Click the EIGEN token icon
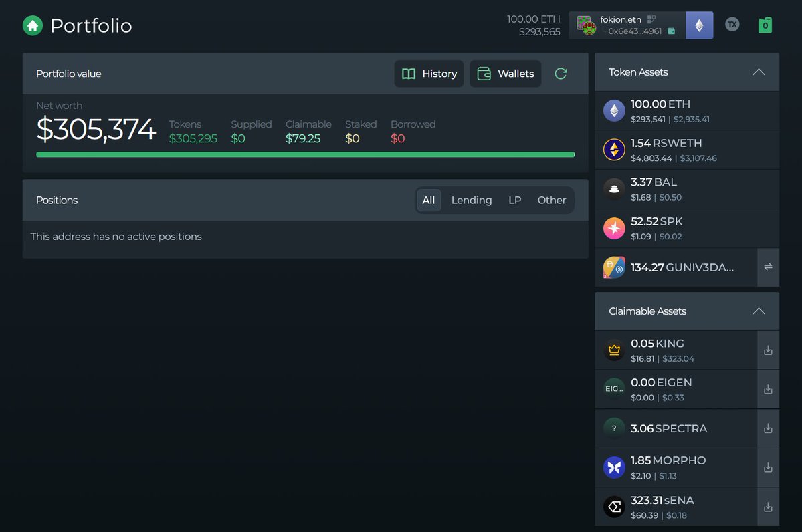Image resolution: width=802 pixels, height=532 pixels. (x=614, y=389)
